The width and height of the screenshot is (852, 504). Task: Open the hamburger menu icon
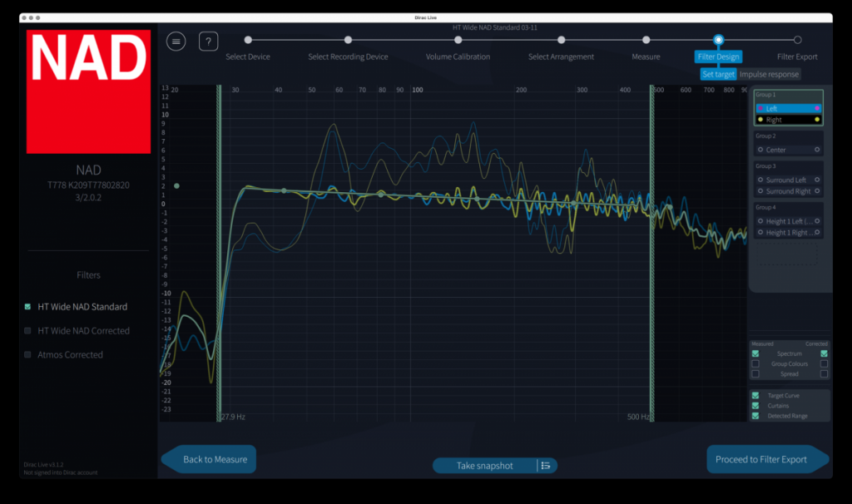(176, 42)
